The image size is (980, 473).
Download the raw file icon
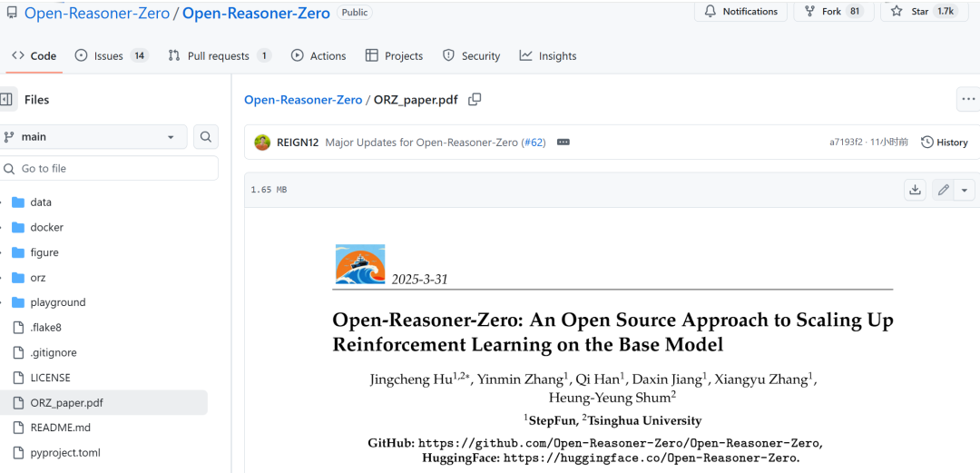tap(915, 190)
